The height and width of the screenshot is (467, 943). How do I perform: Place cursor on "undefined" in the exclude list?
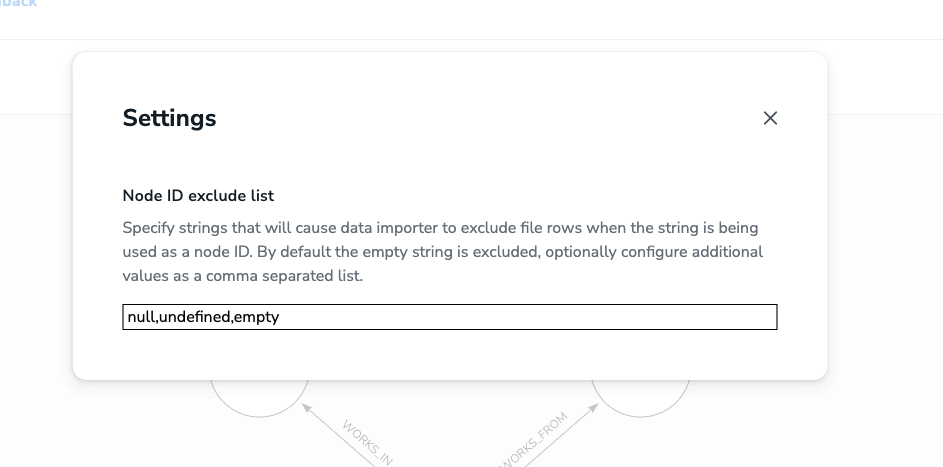pyautogui.click(x=194, y=317)
